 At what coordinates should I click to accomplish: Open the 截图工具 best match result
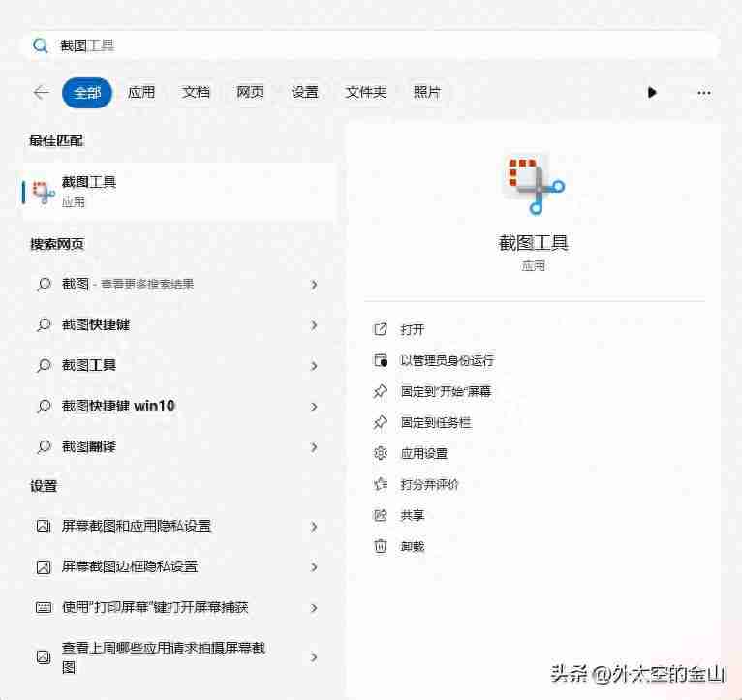(179, 191)
